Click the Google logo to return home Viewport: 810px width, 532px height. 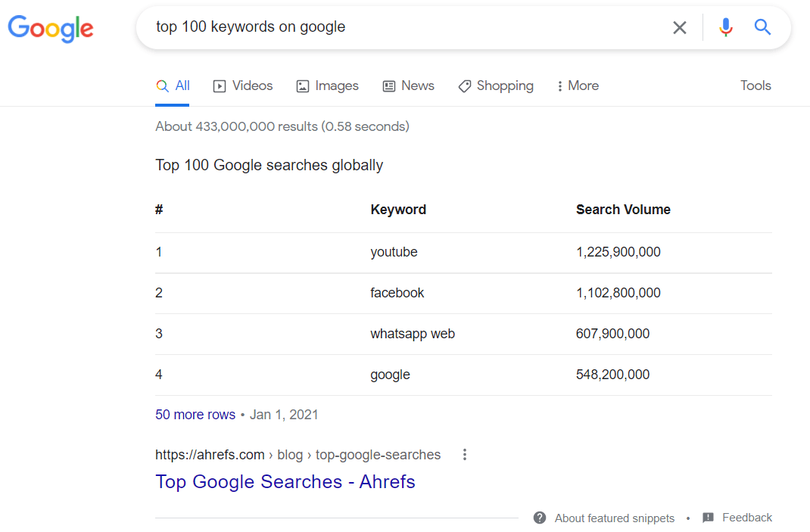tap(50, 29)
